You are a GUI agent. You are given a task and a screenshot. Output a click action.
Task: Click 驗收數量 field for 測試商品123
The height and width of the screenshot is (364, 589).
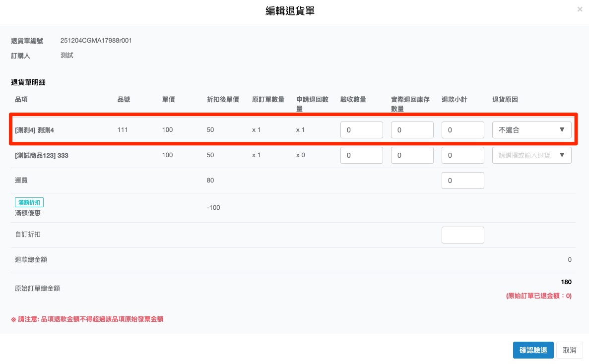click(x=361, y=155)
